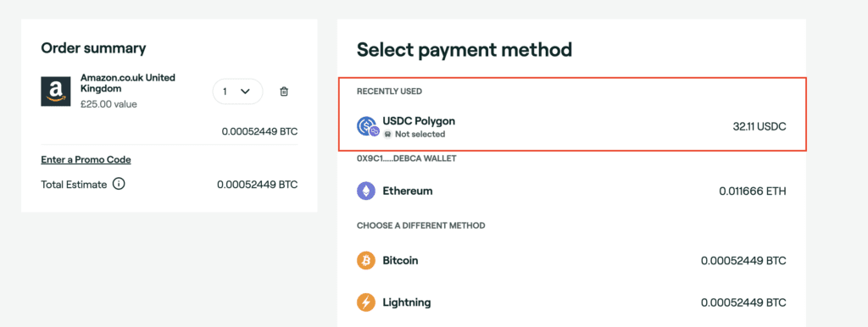Click the 32.11 USDC amount
The height and width of the screenshot is (327, 868).
(759, 127)
